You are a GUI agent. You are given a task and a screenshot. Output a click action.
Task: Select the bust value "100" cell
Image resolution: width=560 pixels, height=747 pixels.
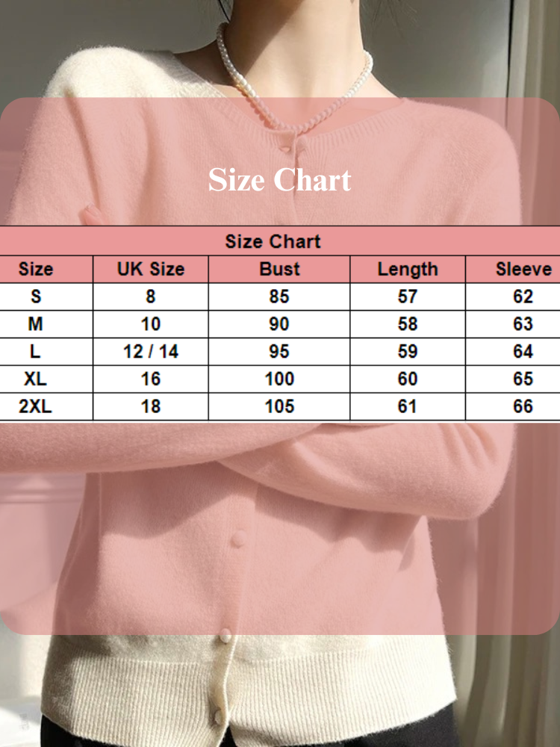tap(279, 379)
